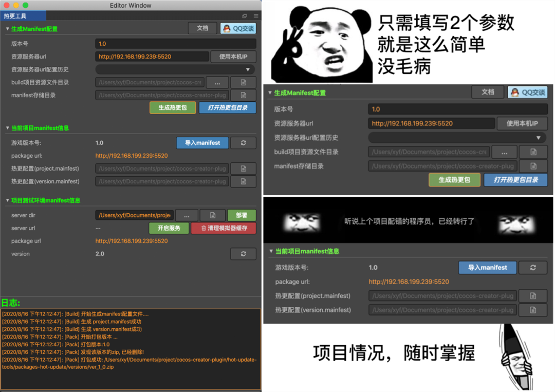Open 资源服务器url配置历史 dropdown in Editor Window

click(x=176, y=69)
